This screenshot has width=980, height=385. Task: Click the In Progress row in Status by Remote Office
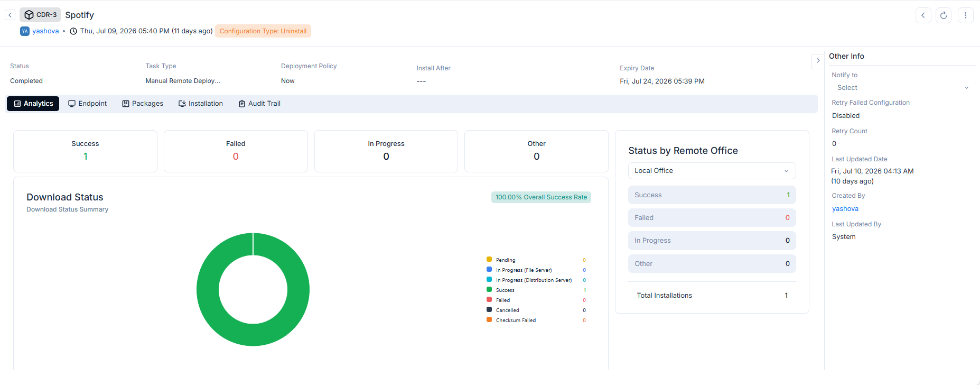[x=712, y=241]
